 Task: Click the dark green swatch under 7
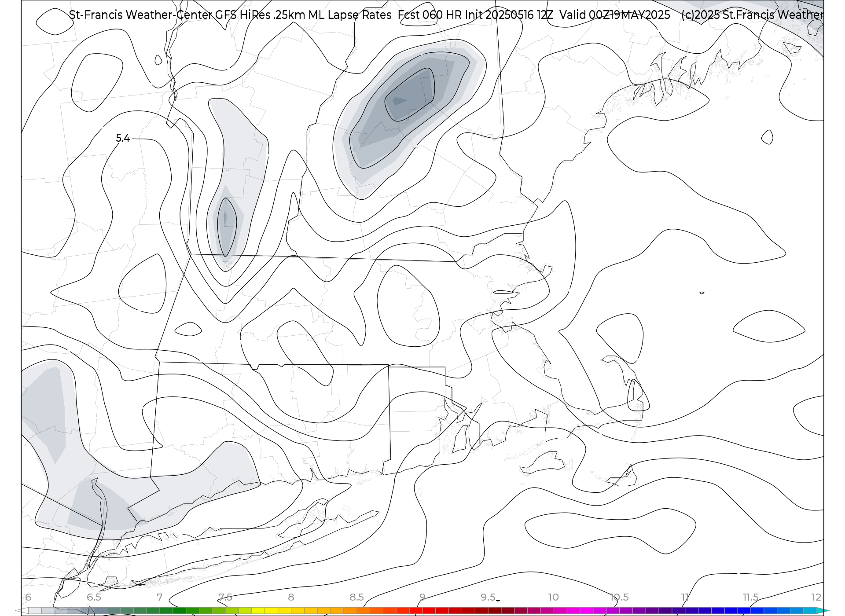[x=166, y=611]
